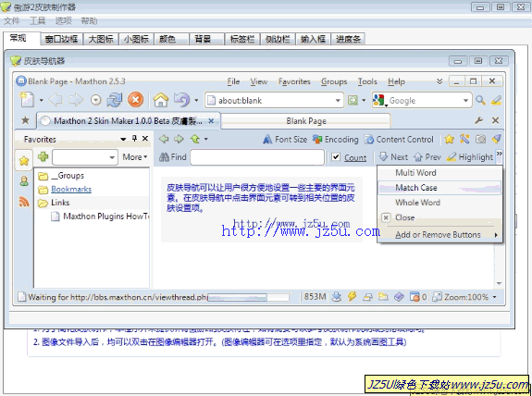Screen dimensions: 532x396
Task: Open the 工具 menu in skin maker
Action: click(x=37, y=21)
